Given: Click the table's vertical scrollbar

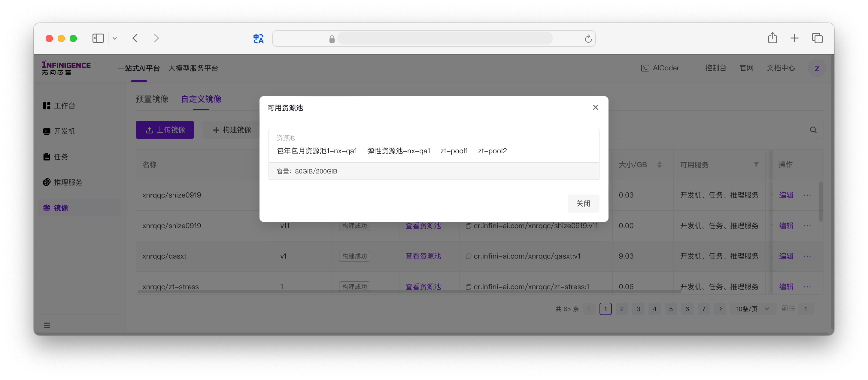Looking at the screenshot, I should click(821, 202).
